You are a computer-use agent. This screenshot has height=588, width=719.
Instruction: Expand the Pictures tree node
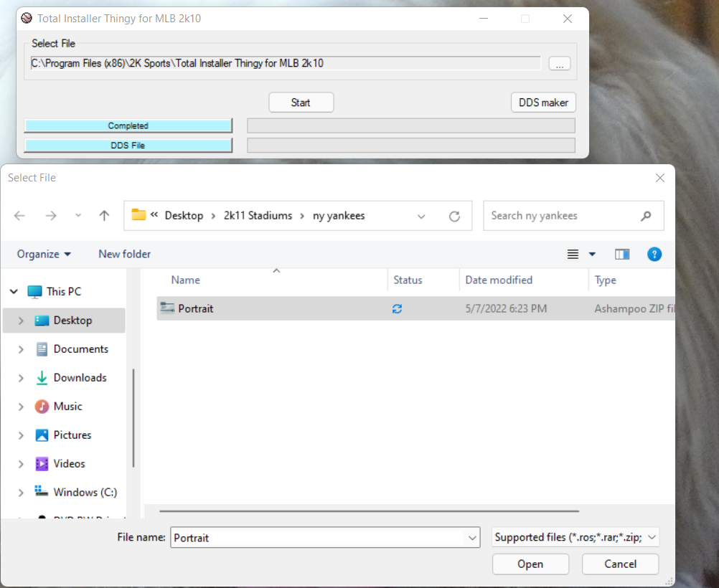click(x=21, y=435)
